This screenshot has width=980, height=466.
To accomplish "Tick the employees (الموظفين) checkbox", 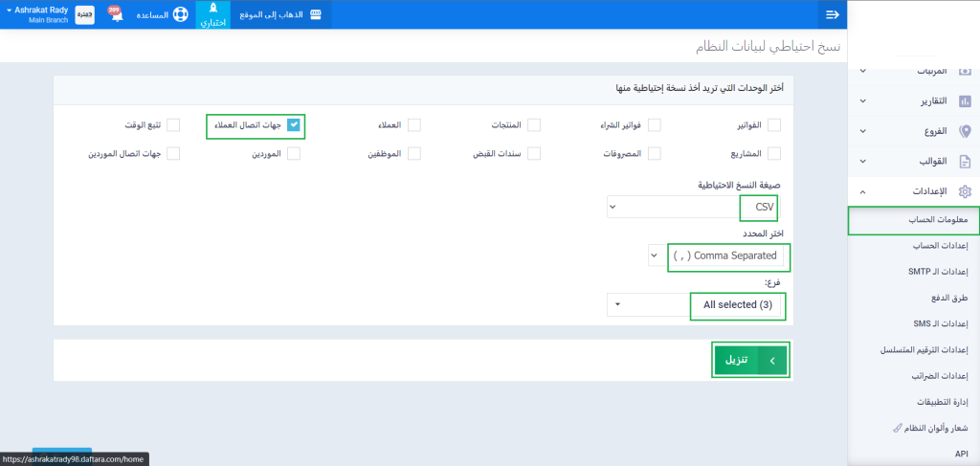I will pos(414,153).
